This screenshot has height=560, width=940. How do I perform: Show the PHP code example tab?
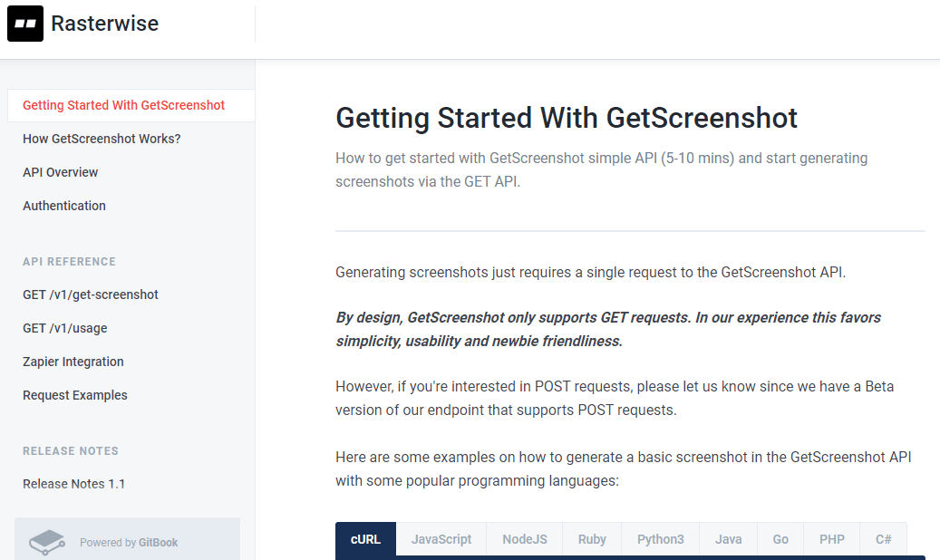tap(831, 539)
